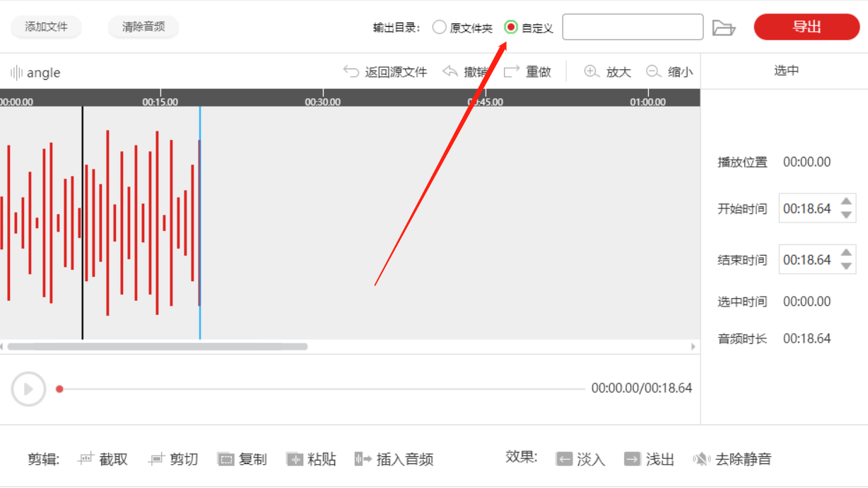868x488 pixels.
Task: Click the 截取 trim tool
Action: (103, 459)
